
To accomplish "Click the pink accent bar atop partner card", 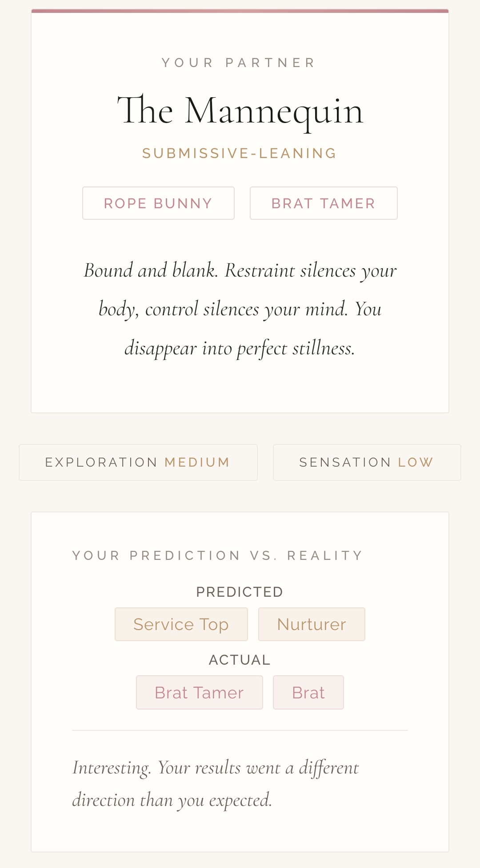I will coord(240,11).
